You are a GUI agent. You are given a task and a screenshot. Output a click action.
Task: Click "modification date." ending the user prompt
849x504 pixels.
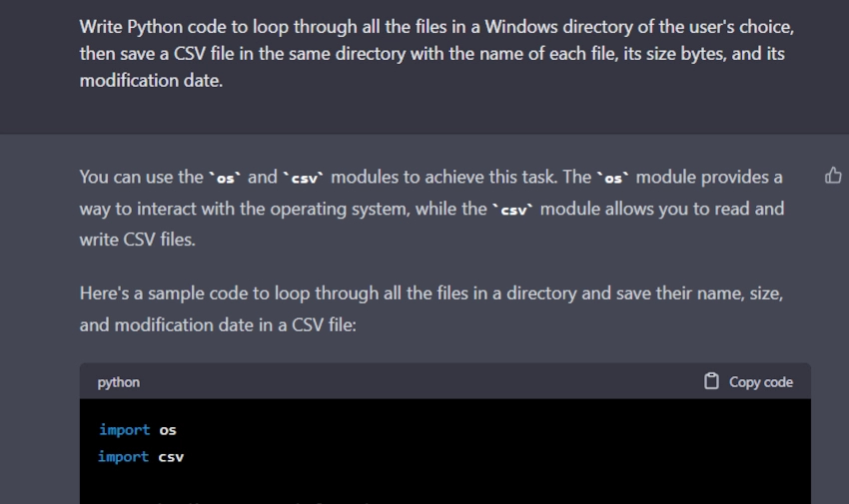pos(151,81)
